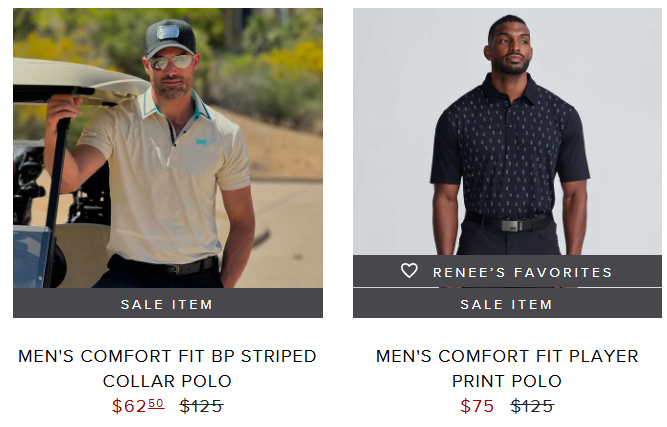Click the Men's Comfort Fit BP Striped title

[167, 356]
